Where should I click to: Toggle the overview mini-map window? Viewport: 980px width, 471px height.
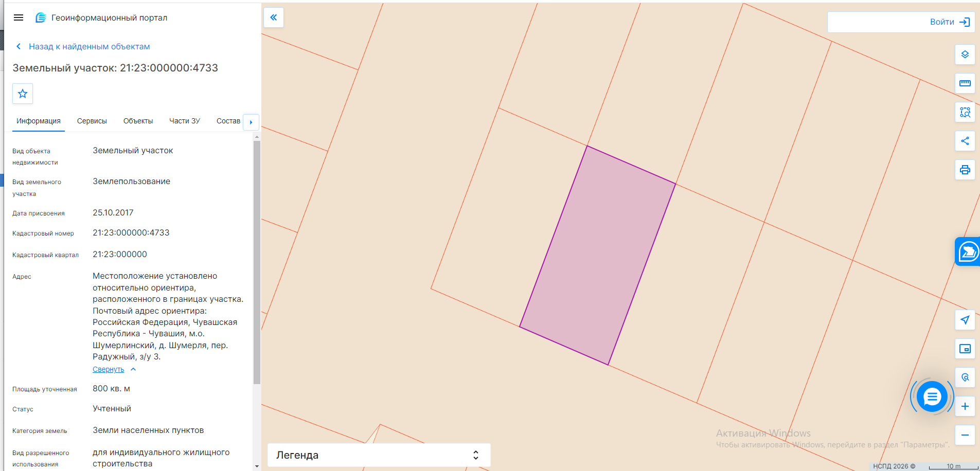(965, 349)
